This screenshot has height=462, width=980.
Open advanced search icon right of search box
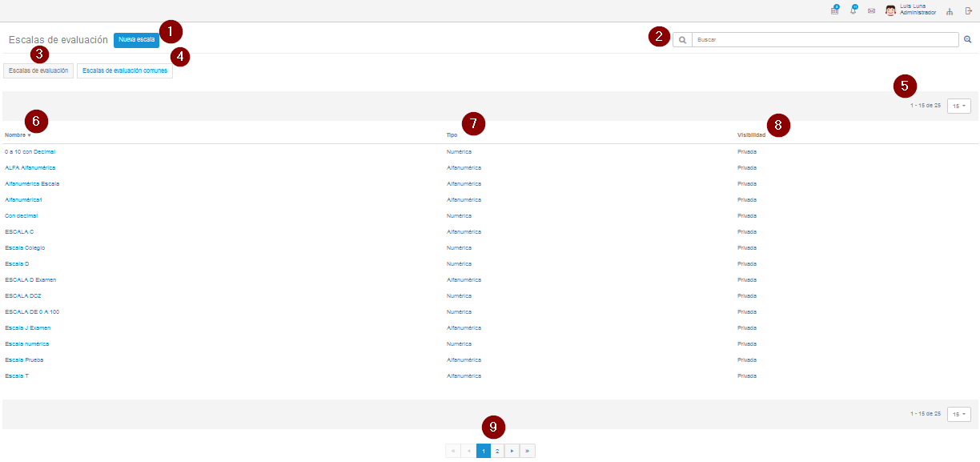(967, 39)
